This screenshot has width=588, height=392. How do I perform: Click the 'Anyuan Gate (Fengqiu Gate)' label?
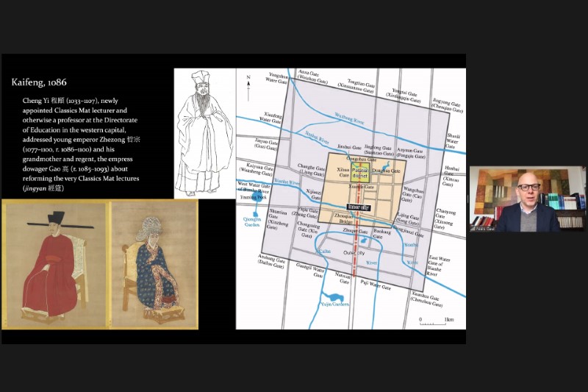click(x=412, y=153)
